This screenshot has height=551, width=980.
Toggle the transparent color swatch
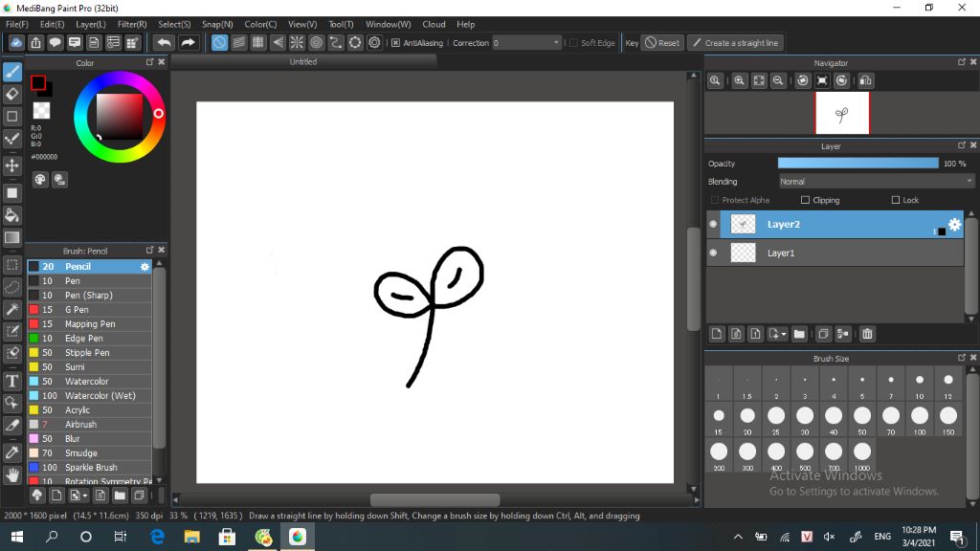click(41, 111)
